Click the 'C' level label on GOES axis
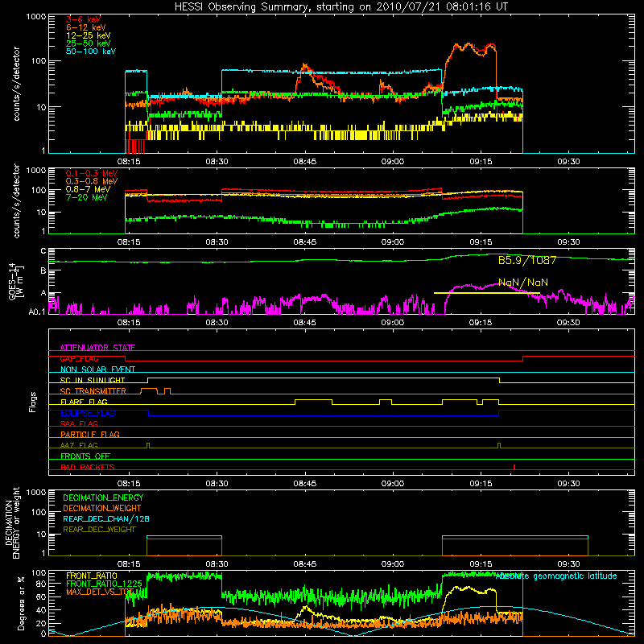 [43, 251]
